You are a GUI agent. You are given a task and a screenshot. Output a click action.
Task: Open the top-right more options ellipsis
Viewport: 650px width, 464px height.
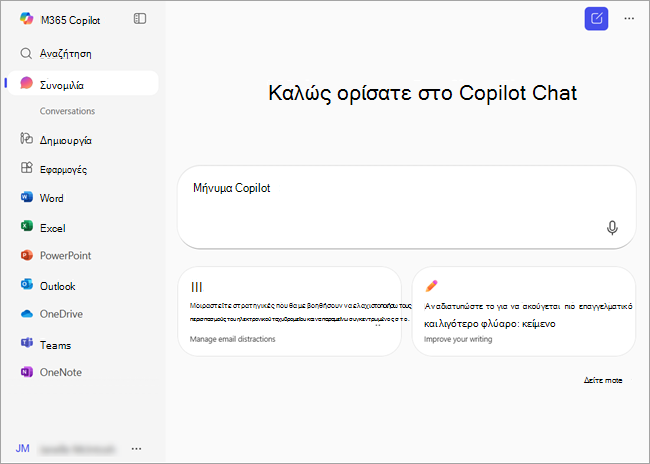click(x=629, y=18)
